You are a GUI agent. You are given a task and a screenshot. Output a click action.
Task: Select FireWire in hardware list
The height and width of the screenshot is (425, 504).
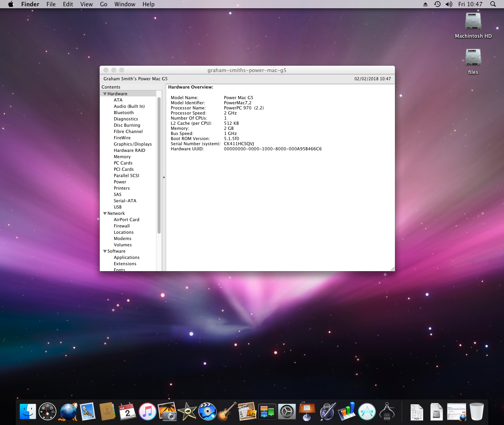[122, 138]
